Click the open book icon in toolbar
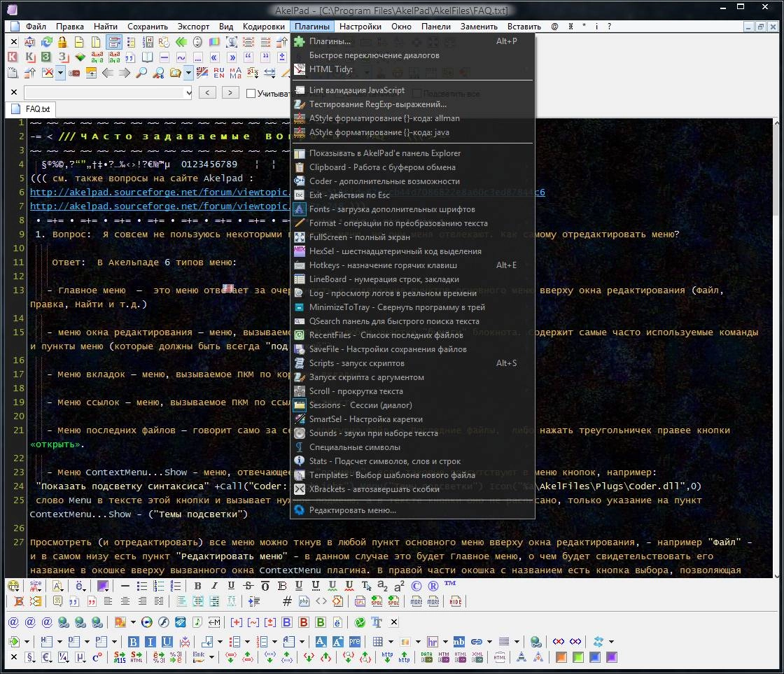The width and height of the screenshot is (784, 674). [148, 57]
